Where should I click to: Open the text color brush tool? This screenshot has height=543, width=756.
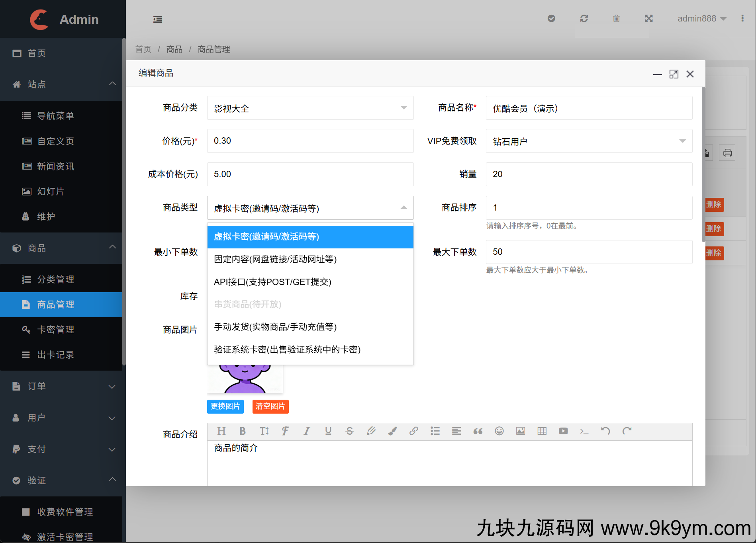point(392,431)
